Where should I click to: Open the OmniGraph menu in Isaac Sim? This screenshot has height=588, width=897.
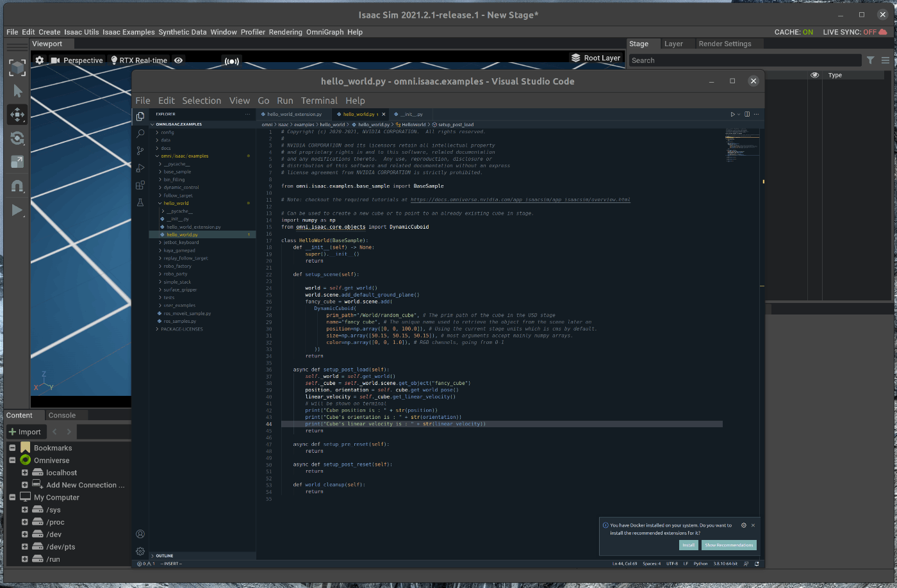[324, 32]
